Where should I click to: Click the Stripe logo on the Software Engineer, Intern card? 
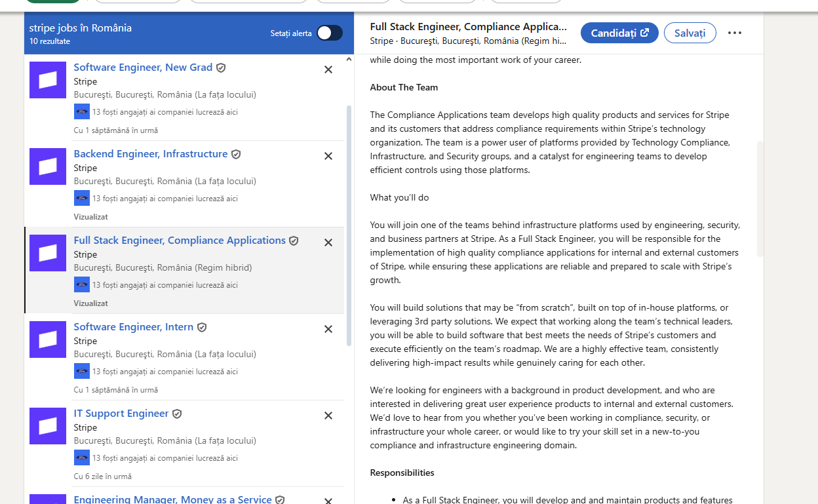point(47,339)
